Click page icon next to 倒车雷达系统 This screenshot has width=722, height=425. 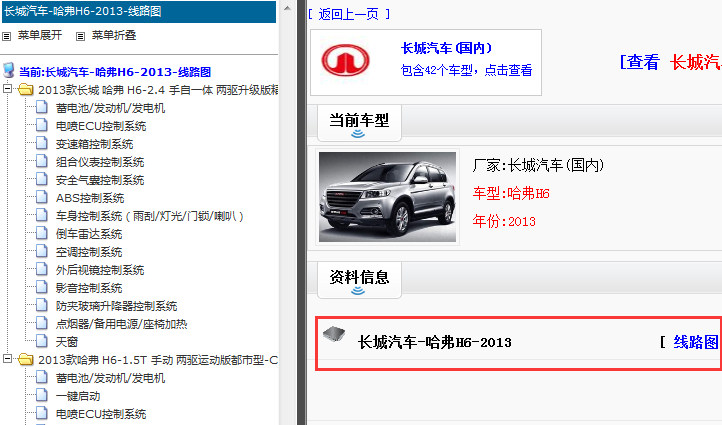[x=42, y=233]
